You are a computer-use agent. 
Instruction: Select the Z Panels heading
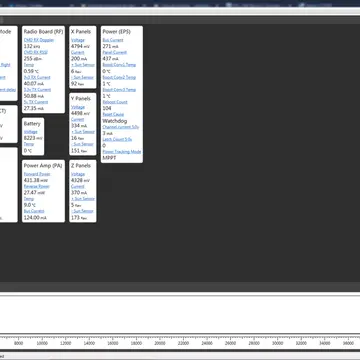[81, 166]
